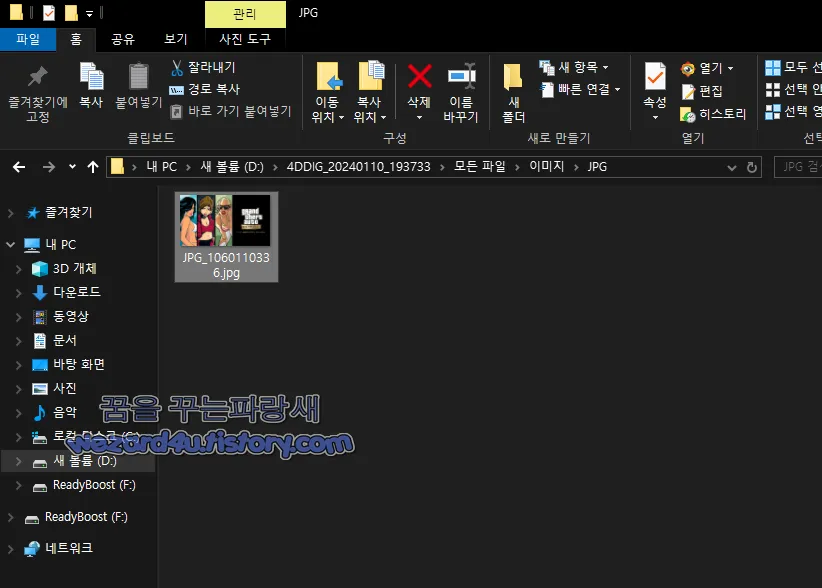The height and width of the screenshot is (588, 822).
Task: Open file History
Action: [x=713, y=114]
